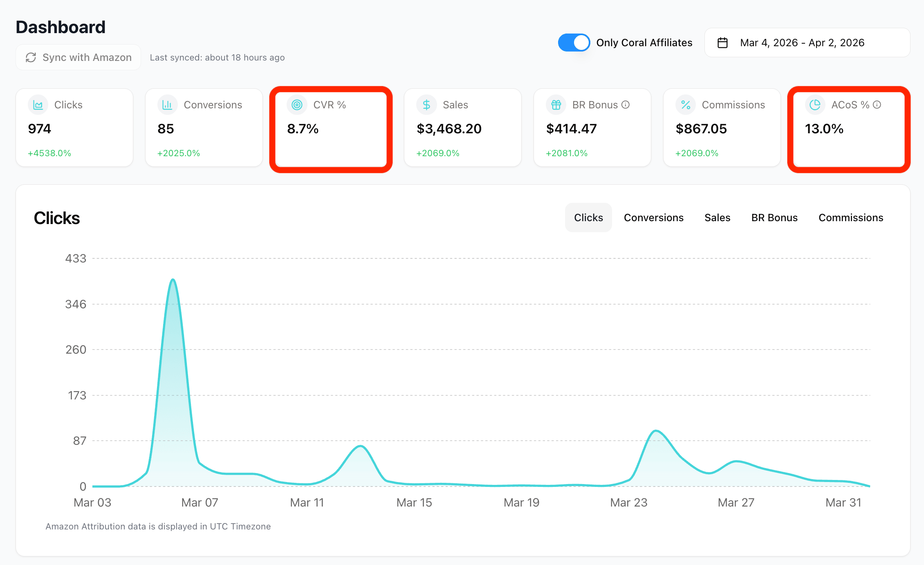This screenshot has width=924, height=565.
Task: Click the Mar 07 axis label
Action: [x=200, y=502]
